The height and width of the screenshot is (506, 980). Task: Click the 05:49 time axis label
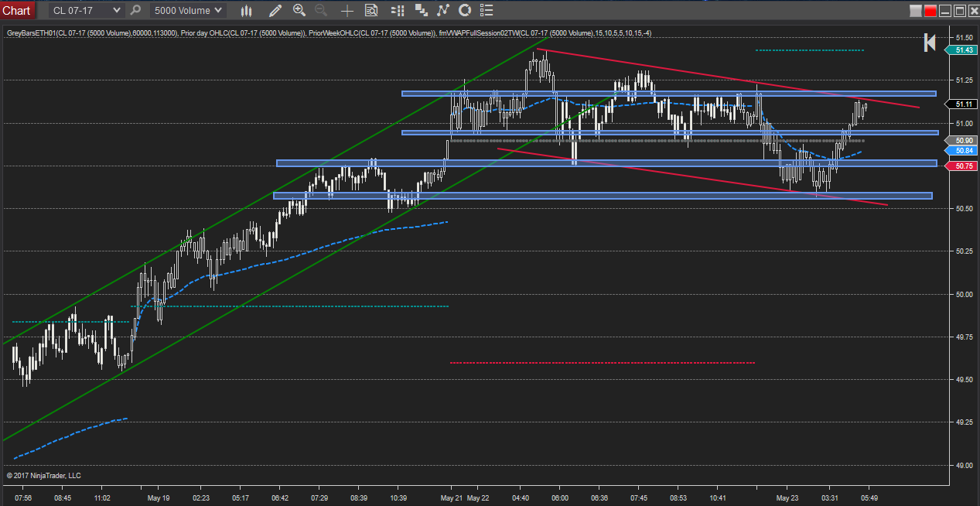tap(869, 497)
